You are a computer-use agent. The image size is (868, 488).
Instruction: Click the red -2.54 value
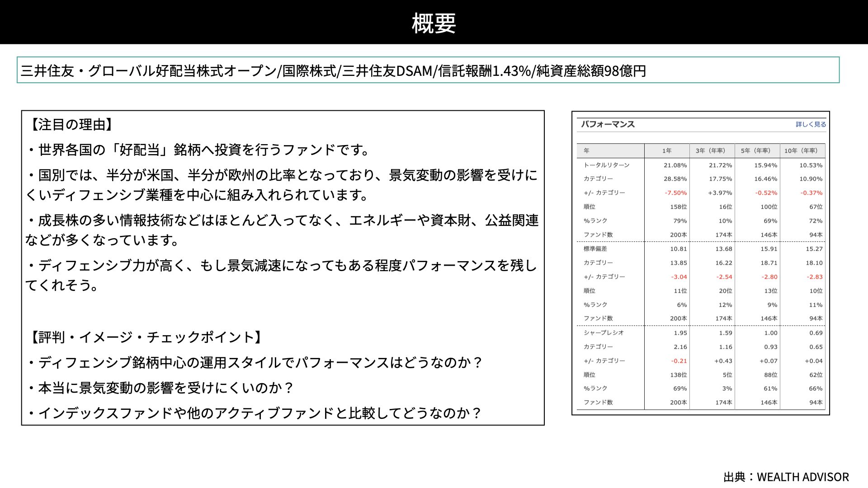point(724,277)
